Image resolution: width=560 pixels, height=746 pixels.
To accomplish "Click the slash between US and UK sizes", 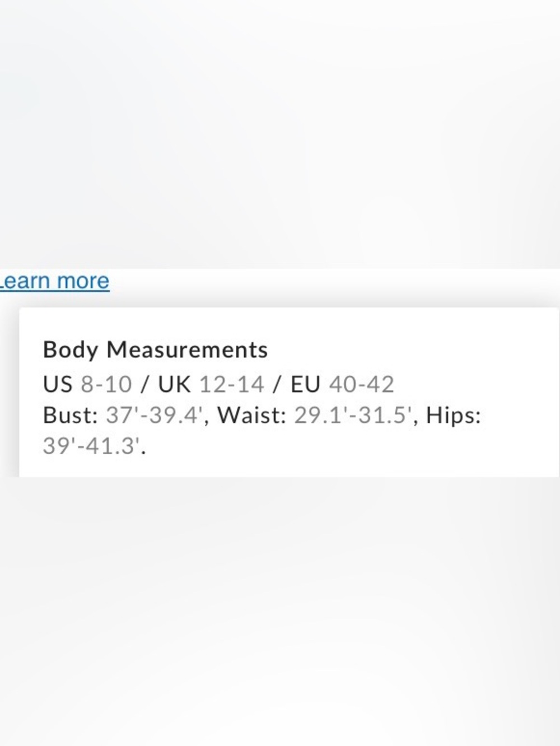I will (x=146, y=385).
